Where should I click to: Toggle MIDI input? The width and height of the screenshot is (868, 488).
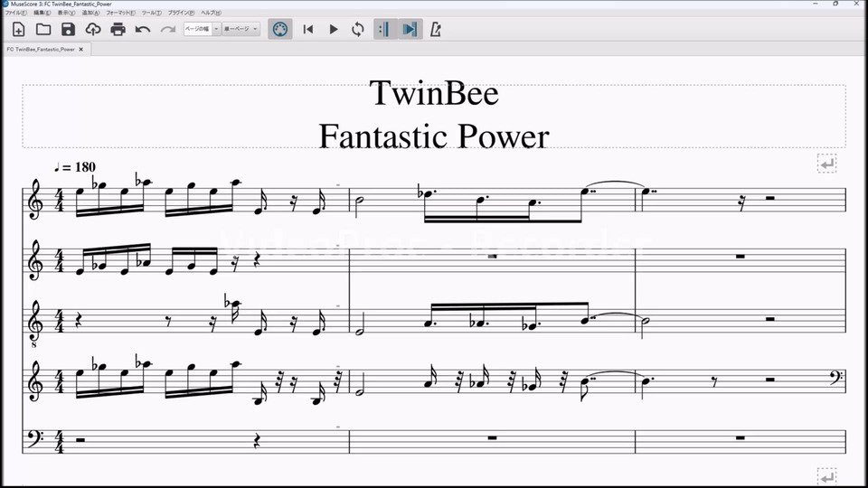[x=280, y=29]
